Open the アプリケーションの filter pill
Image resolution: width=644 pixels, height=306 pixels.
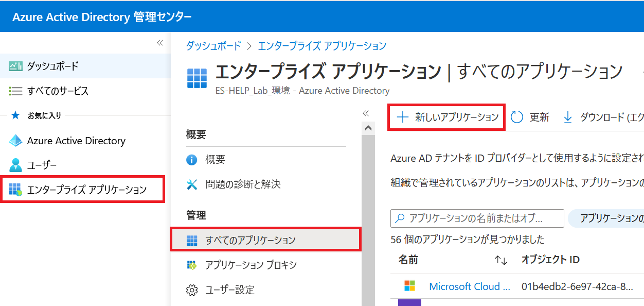[x=606, y=218]
